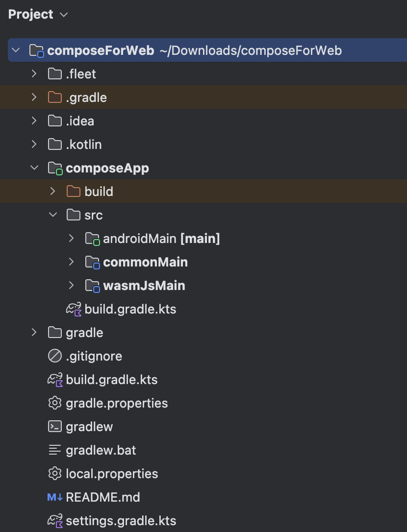Click the wasmJsMain source folder icon
The image size is (407, 532).
[92, 286]
